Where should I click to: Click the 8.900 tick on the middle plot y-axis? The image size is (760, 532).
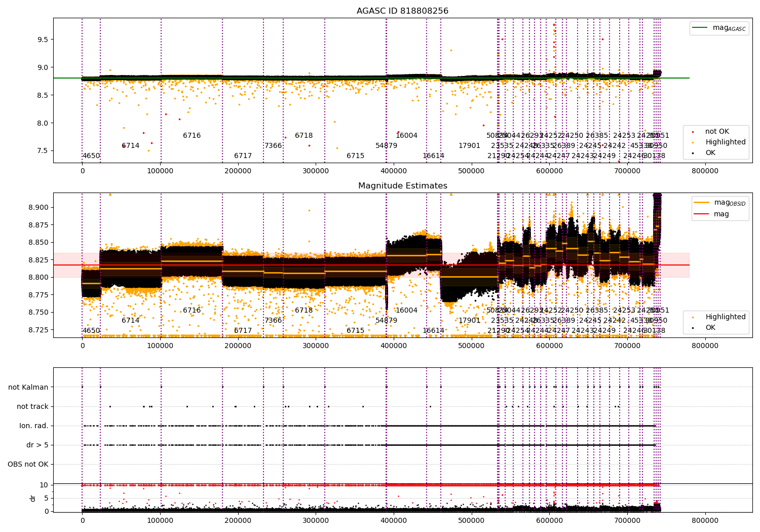(x=39, y=207)
